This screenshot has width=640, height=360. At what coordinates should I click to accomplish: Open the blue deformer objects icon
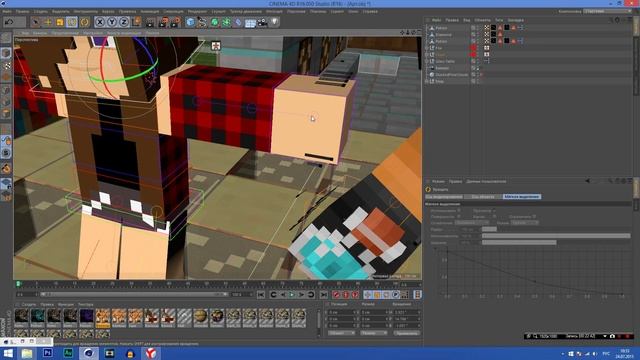click(x=238, y=22)
